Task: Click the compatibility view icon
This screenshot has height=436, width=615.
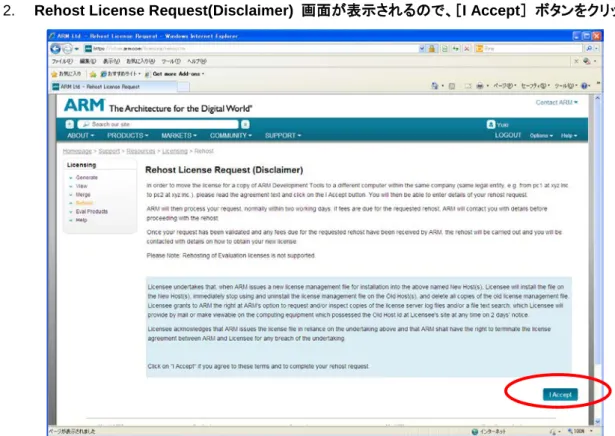Action: click(x=444, y=49)
